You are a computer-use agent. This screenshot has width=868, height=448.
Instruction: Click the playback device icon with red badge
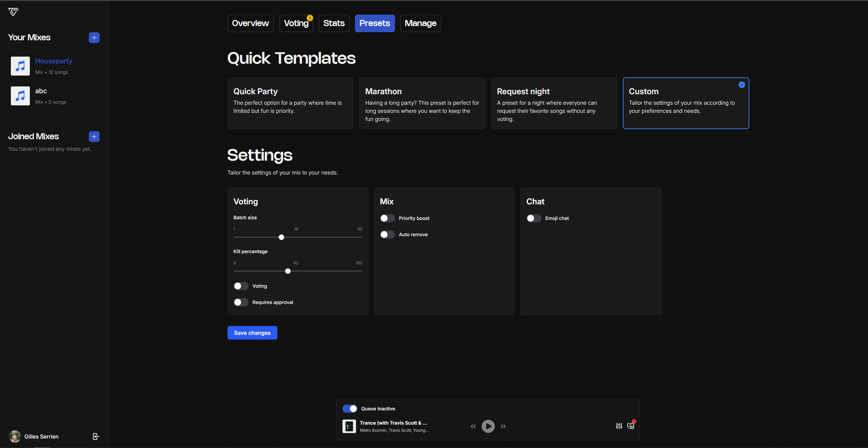[x=631, y=426]
